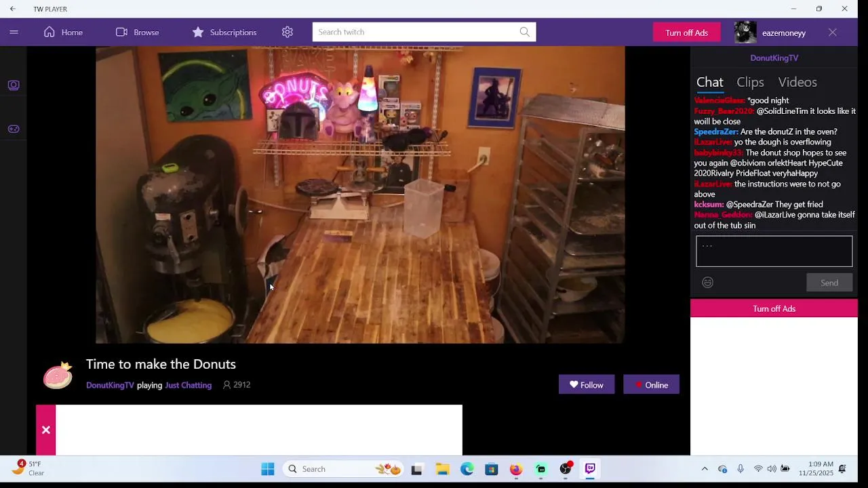Open File Explorer from taskbar
The height and width of the screenshot is (488, 868).
point(442,469)
